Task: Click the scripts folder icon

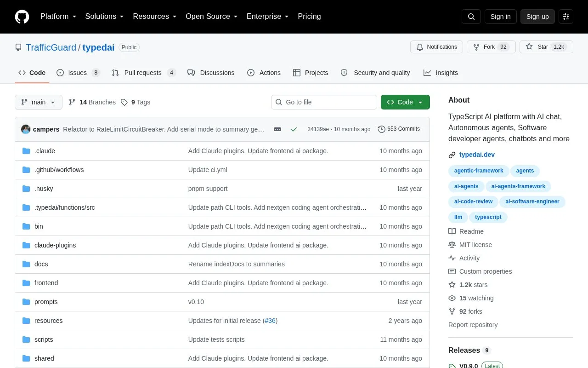Action: pos(26,339)
